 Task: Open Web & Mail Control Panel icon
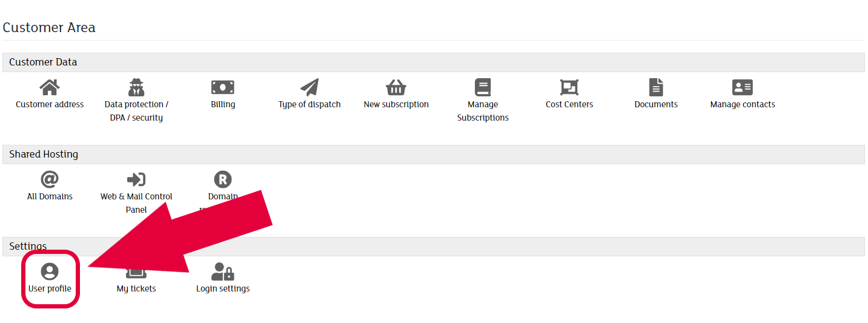pyautogui.click(x=136, y=179)
